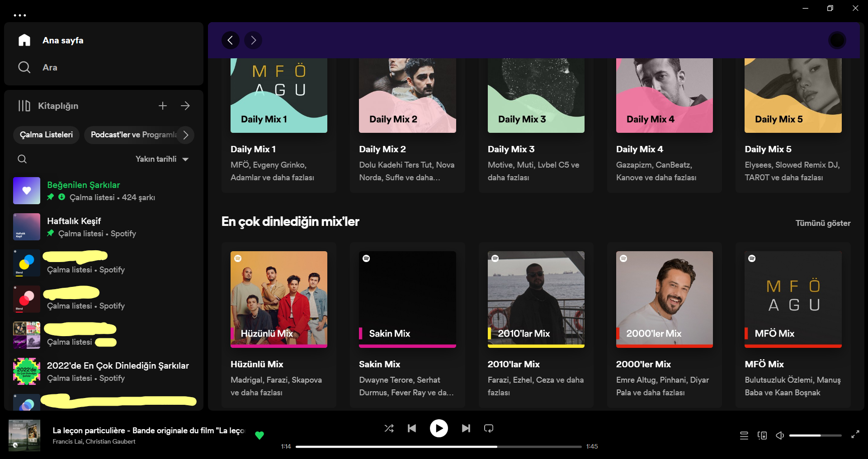
Task: Click the 2010'lar Mix title link
Action: tap(514, 364)
